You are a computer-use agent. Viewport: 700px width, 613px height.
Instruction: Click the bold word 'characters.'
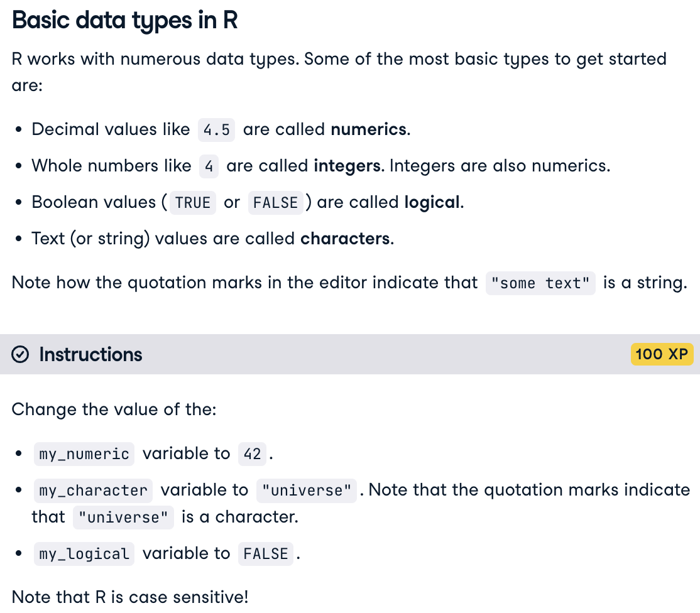347,239
